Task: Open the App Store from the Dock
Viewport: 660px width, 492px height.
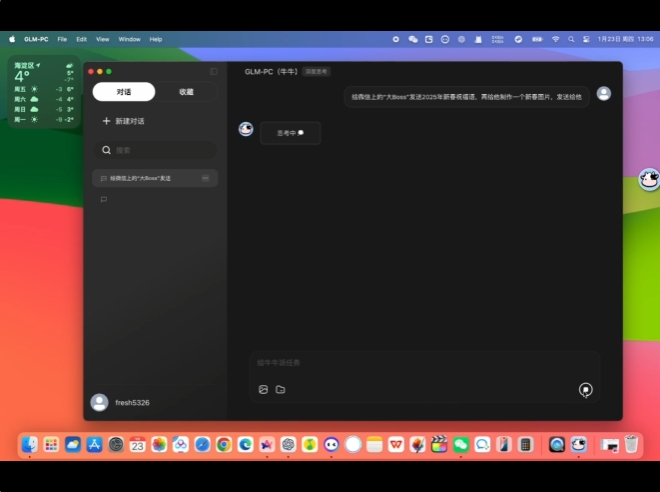Action: click(x=94, y=445)
